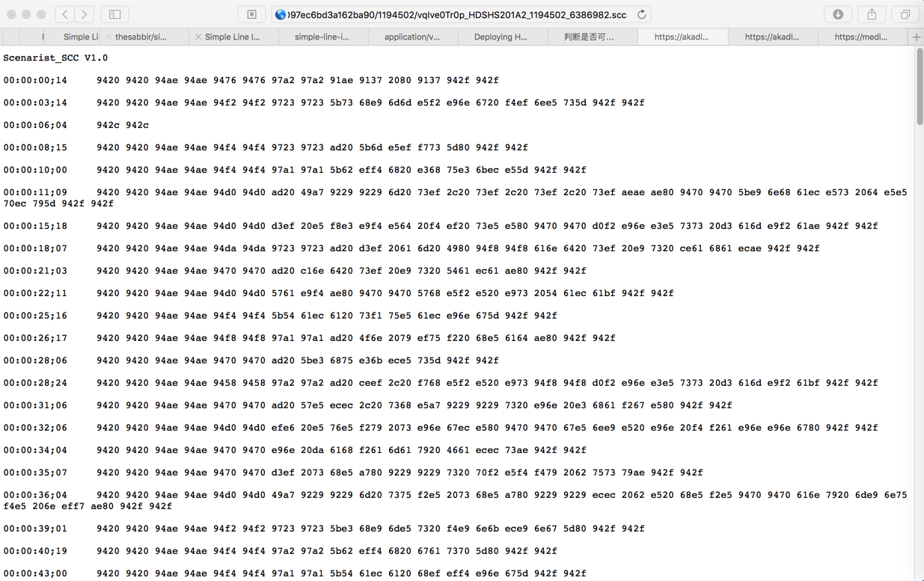This screenshot has height=581, width=924.
Task: Click the 942c 942c data in the 00:00:06;04 row
Action: click(123, 125)
